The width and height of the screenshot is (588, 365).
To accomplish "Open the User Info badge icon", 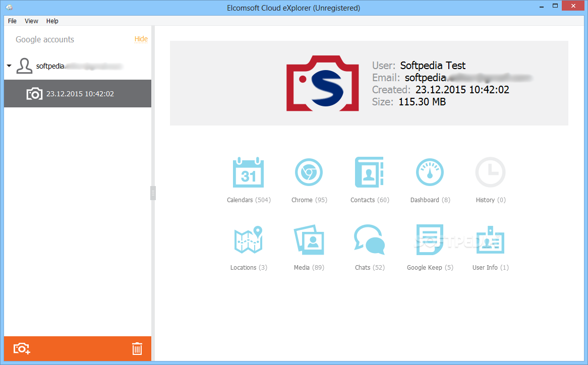I will point(491,240).
